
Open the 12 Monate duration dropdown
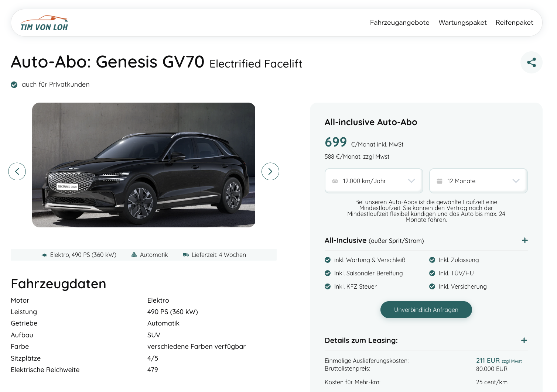coord(478,181)
